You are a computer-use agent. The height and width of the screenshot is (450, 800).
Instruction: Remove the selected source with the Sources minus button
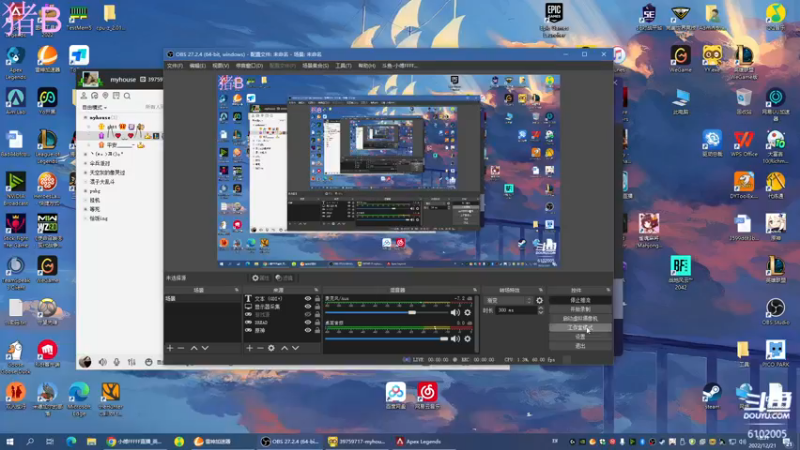260,348
